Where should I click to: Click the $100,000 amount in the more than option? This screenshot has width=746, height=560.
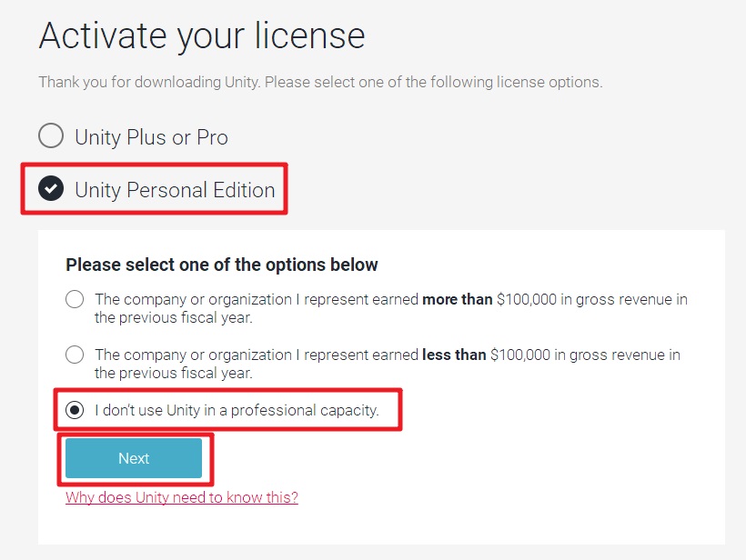pos(527,299)
